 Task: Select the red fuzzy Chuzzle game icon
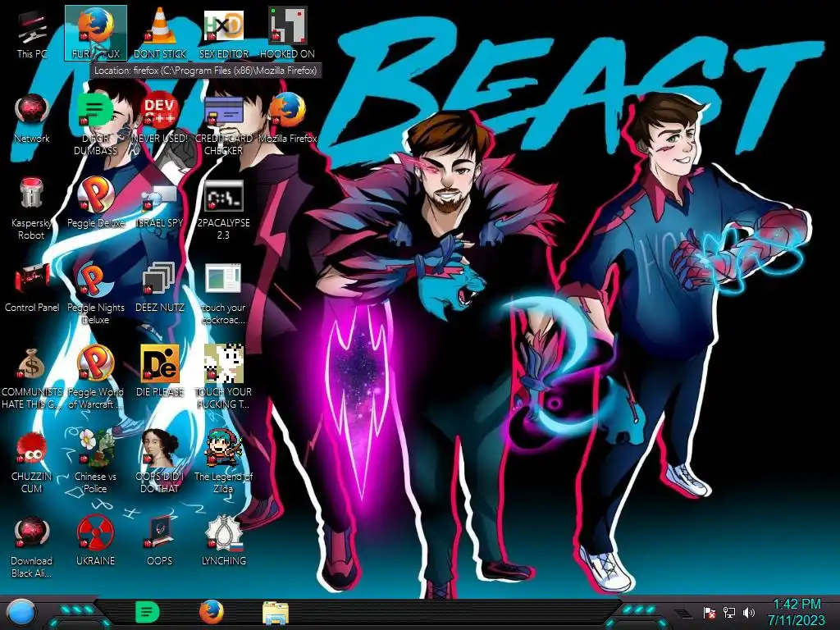[32, 462]
